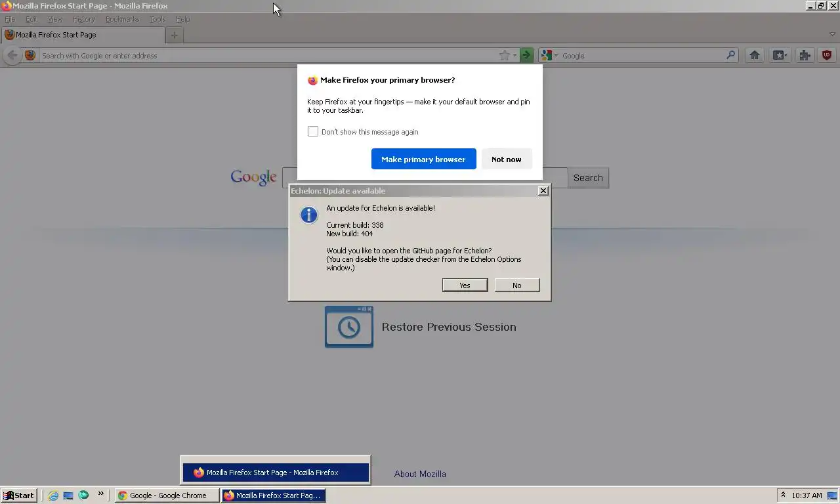Open the List all tabs dropdown arrow
The width and height of the screenshot is (840, 504).
click(832, 34)
